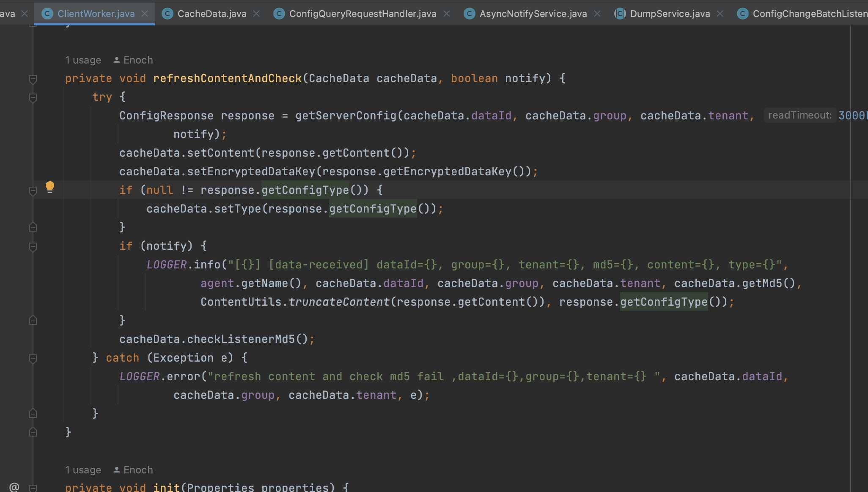Screen dimensions: 868x492
Task: Close the ClientWorker.java tab
Action: click(145, 14)
